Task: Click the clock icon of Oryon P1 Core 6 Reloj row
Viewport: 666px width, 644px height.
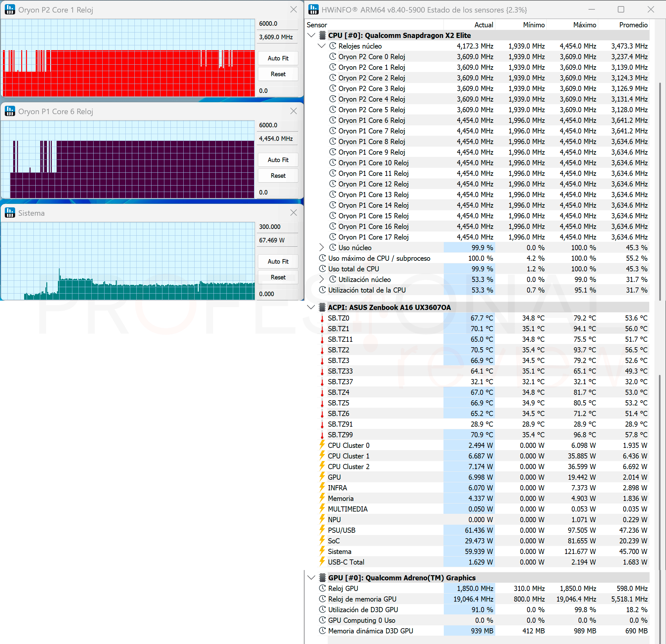Action: 333,120
